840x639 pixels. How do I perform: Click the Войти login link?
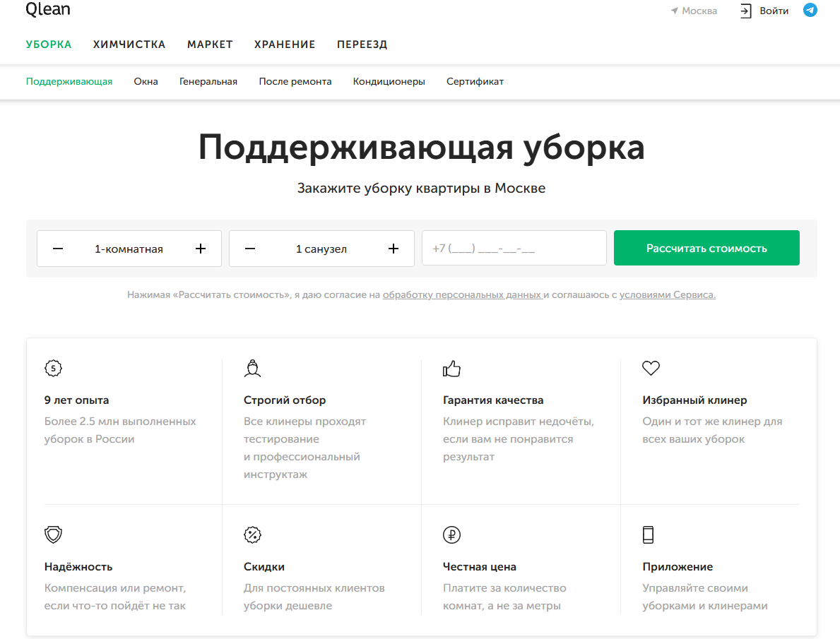point(774,11)
